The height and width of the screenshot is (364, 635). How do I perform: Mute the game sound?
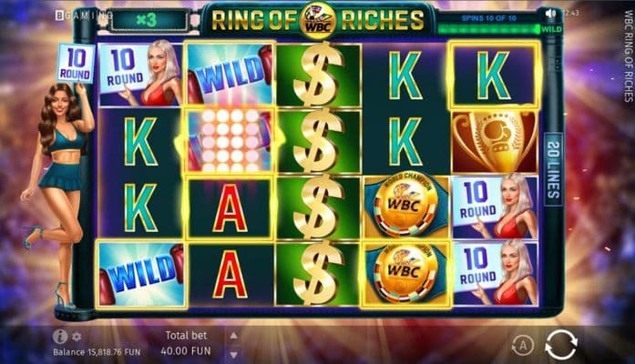pyautogui.click(x=550, y=14)
